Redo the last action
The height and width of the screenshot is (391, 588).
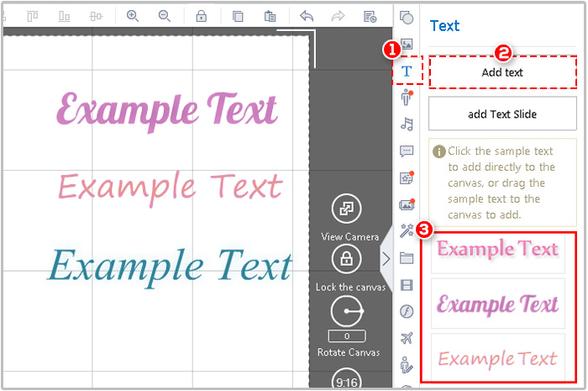338,16
